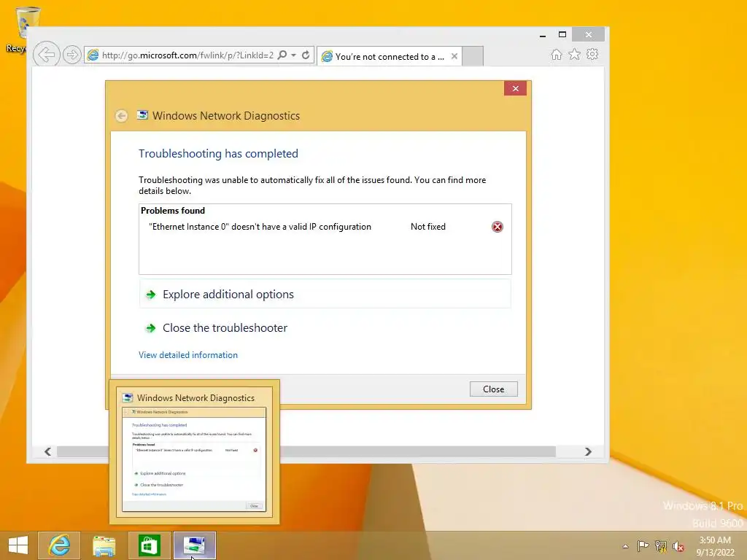Image resolution: width=747 pixels, height=560 pixels.
Task: Open the Windows Start button
Action: (x=18, y=545)
